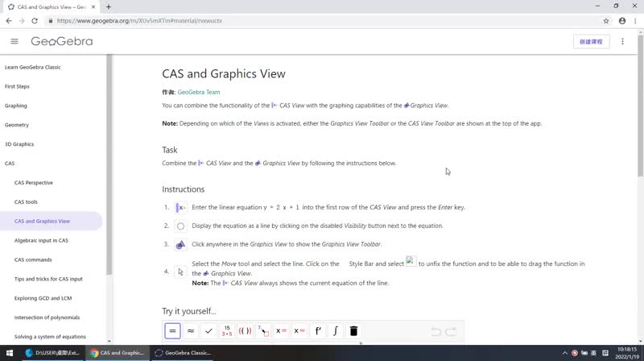
Task: Select the Expand parentheses tool
Action: click(x=245, y=330)
